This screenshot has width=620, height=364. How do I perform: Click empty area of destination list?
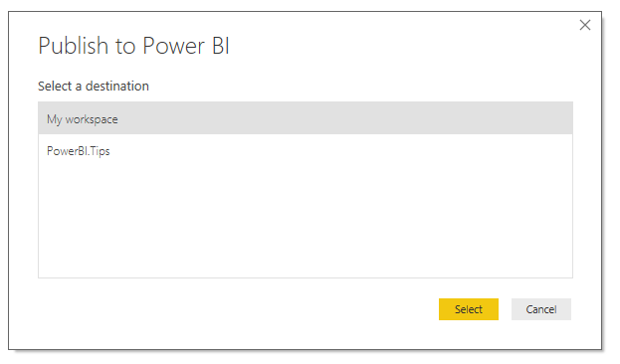tap(306, 222)
